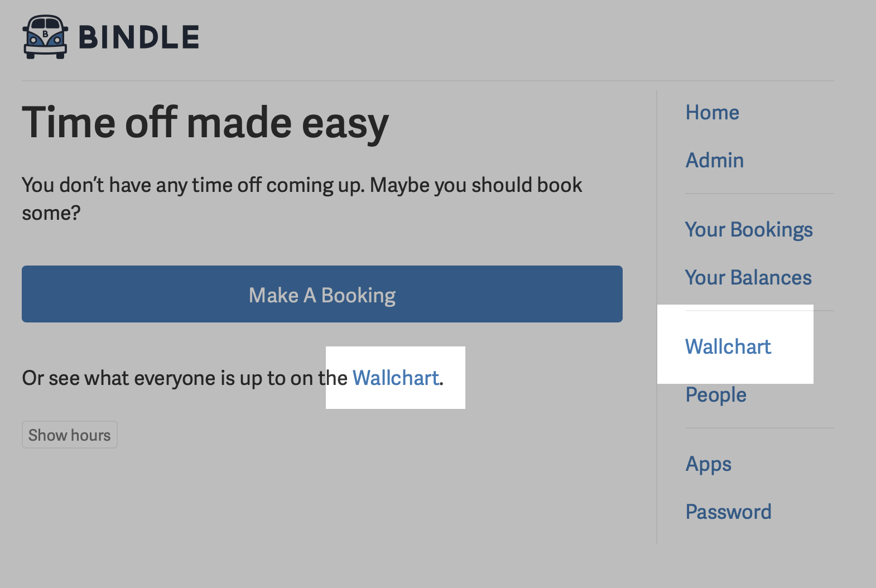Screen dimensions: 876x588
Task: Open the People page
Action: point(715,395)
